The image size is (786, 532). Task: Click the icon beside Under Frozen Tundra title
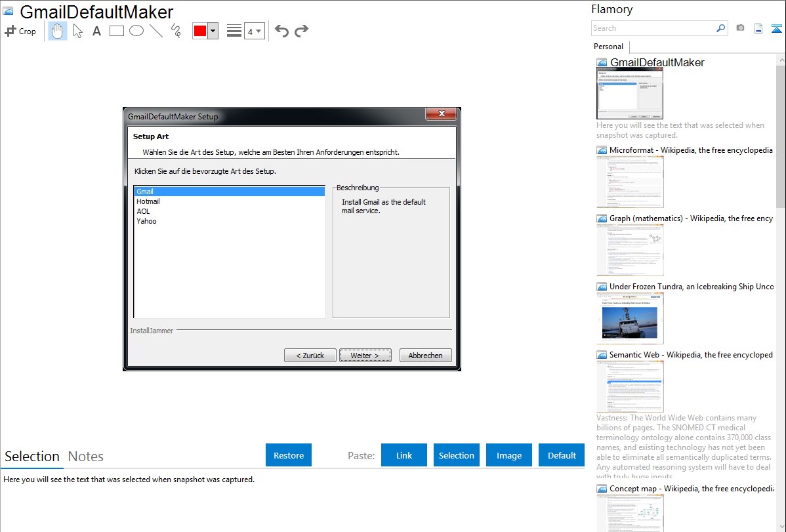click(x=602, y=287)
